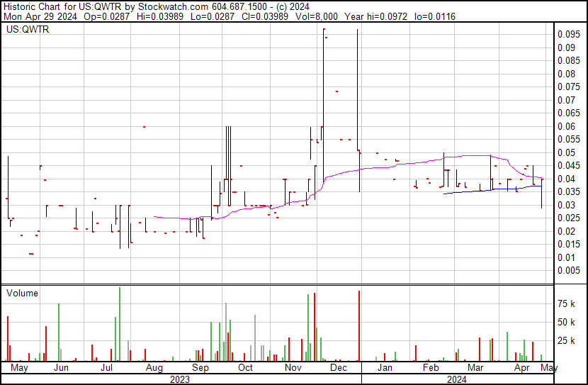The image size is (588, 385).
Task: Click the 50 k volume axis label
Action: pos(566,323)
